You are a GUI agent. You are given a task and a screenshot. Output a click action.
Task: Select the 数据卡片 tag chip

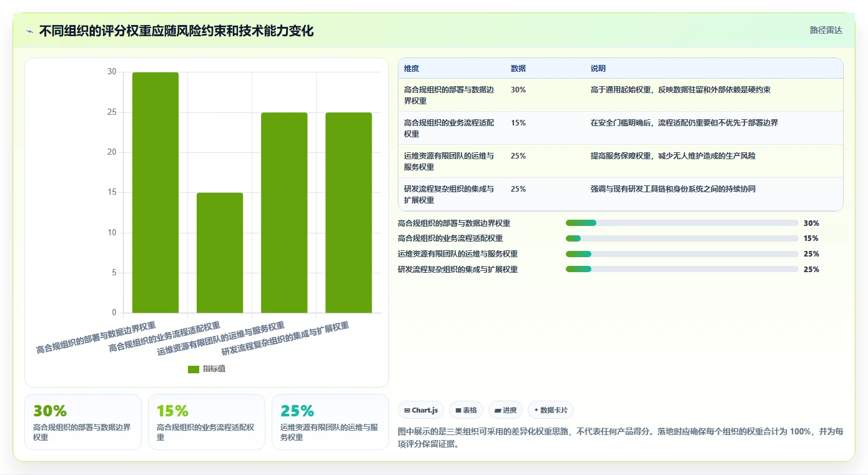550,410
